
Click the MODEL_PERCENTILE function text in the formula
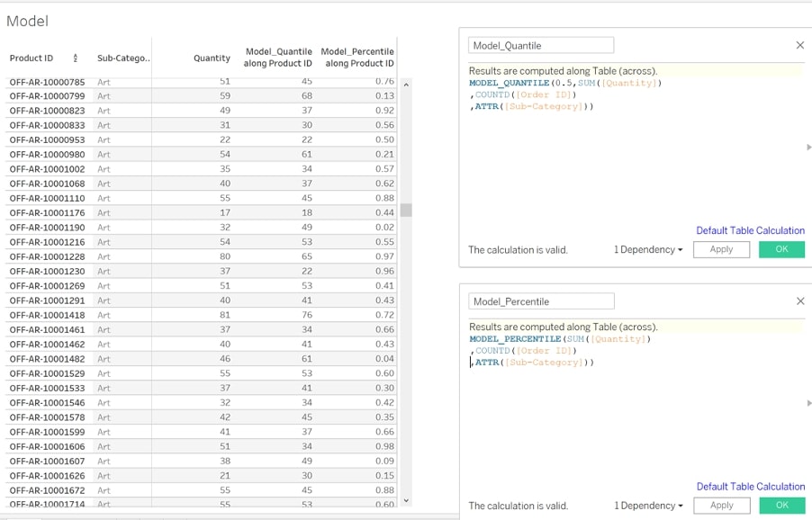coord(515,339)
